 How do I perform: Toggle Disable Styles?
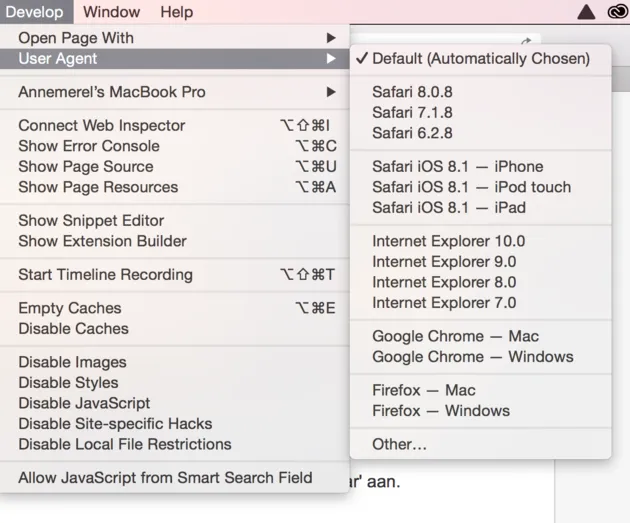(x=174, y=382)
